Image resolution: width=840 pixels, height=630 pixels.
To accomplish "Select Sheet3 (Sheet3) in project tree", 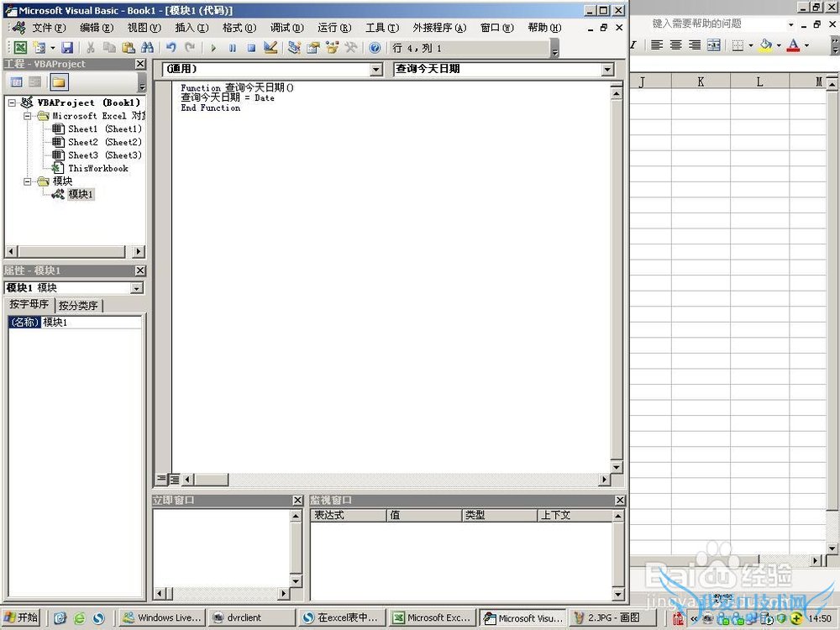I will pyautogui.click(x=104, y=155).
